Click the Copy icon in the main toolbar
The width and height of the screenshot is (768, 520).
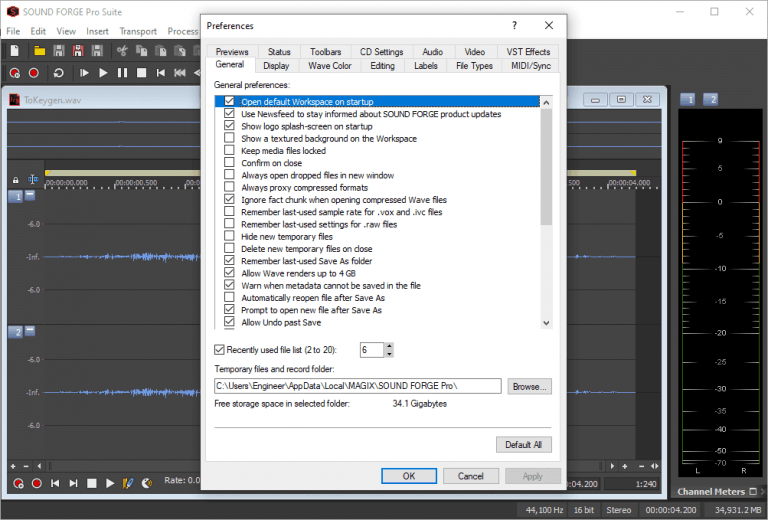click(x=142, y=50)
